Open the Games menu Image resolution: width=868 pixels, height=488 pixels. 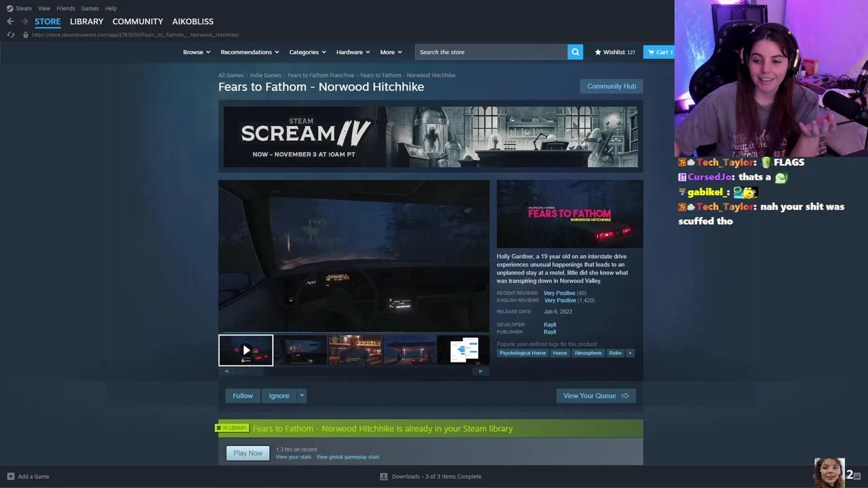pos(90,8)
